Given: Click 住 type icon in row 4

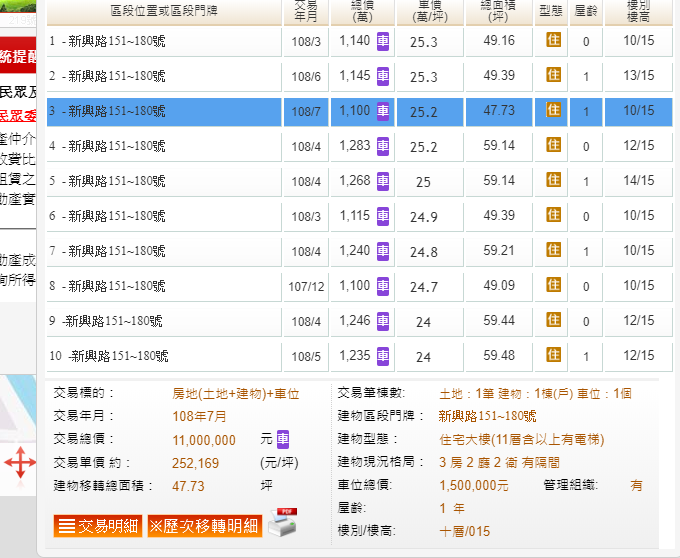Looking at the screenshot, I should click(x=553, y=145).
